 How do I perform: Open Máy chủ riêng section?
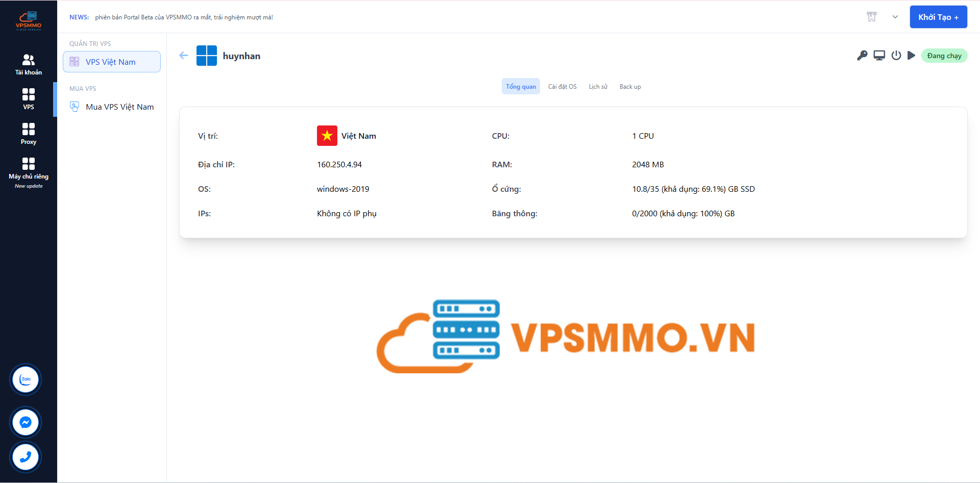click(x=29, y=169)
